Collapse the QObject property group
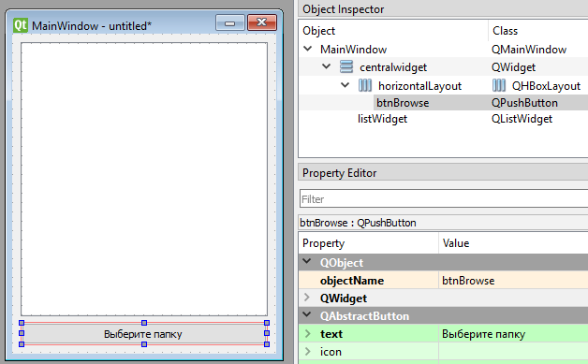The image size is (588, 364). coord(307,262)
